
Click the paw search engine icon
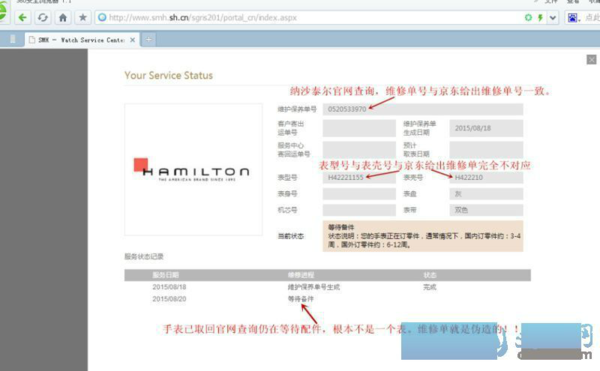click(x=572, y=18)
